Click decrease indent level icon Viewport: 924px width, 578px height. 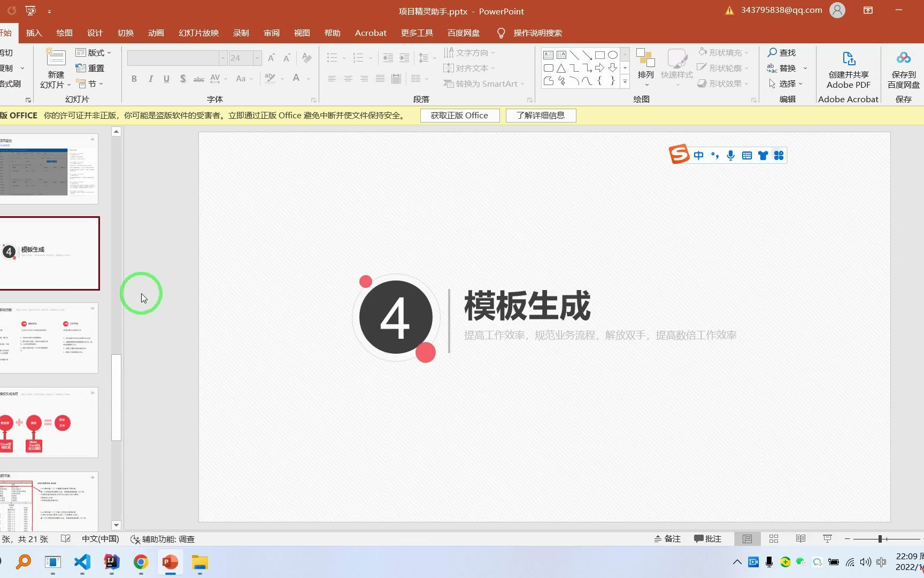point(388,58)
